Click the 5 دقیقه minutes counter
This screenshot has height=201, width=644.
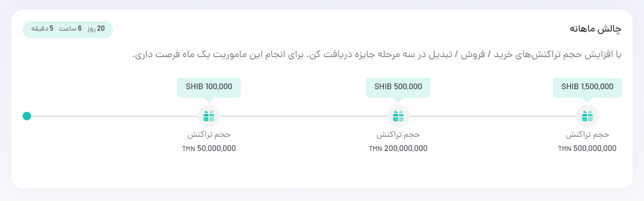click(x=42, y=29)
